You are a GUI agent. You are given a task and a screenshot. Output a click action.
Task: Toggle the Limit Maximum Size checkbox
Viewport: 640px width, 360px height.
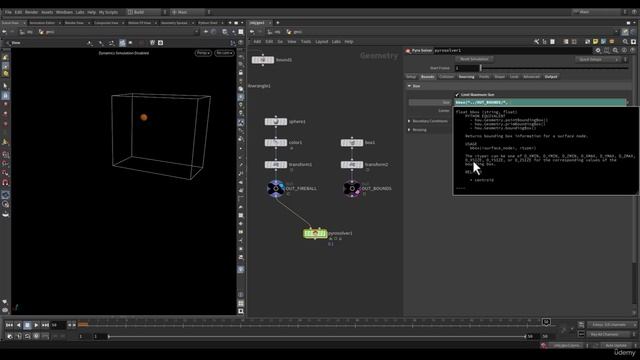click(457, 95)
